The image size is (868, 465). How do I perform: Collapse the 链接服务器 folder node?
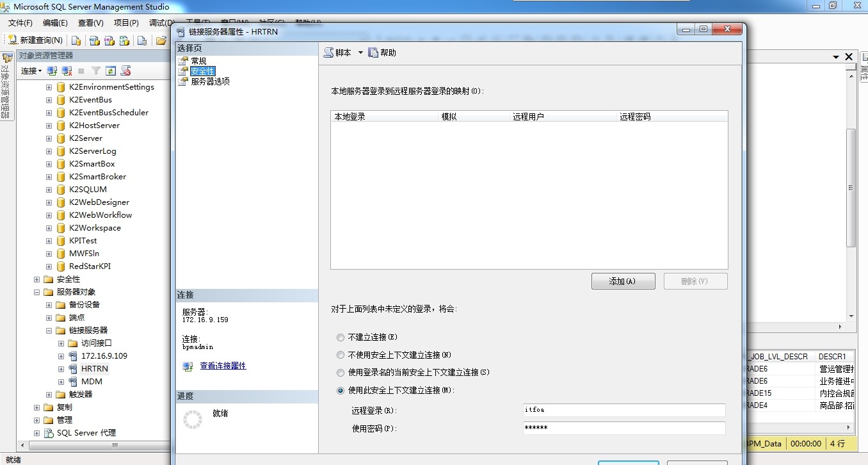(49, 330)
